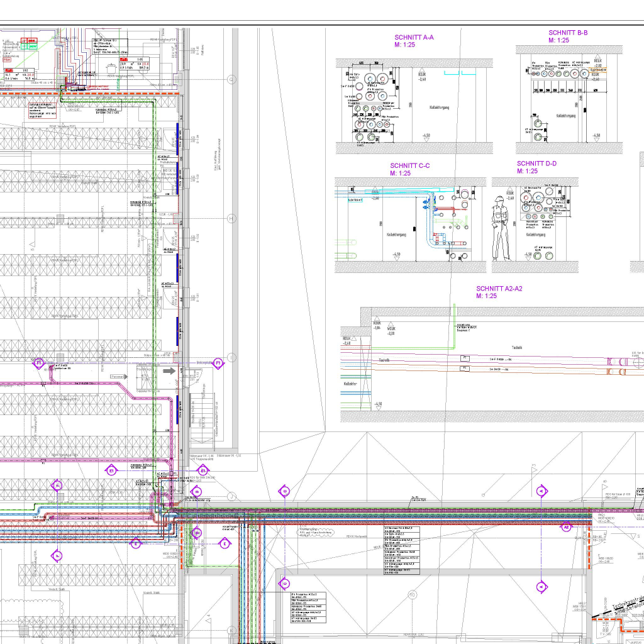644x644 pixels.
Task: Click the grid axis circle labeled H
Action: [x=231, y=218]
